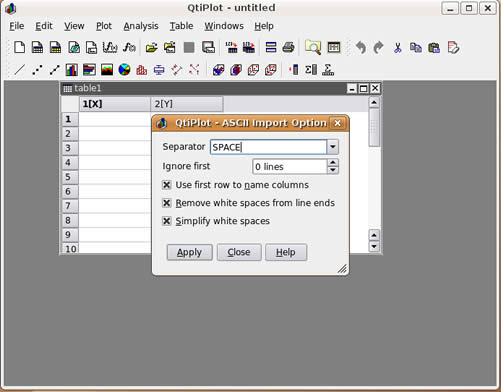
Task: Select the Vectors XYAM plot icon
Action: 194,70
